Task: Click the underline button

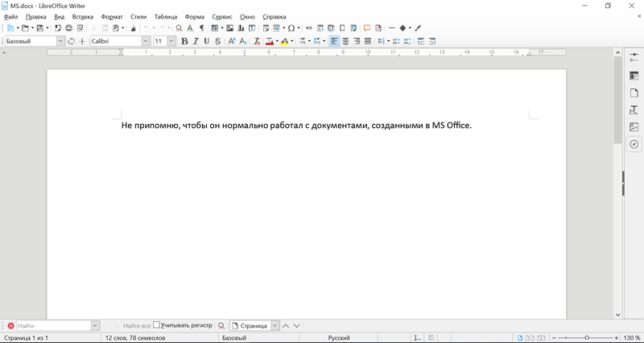Action: point(207,41)
